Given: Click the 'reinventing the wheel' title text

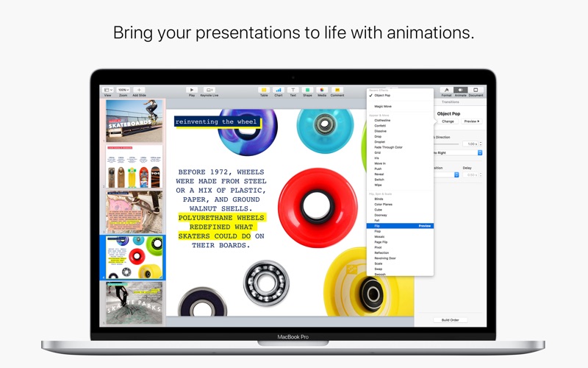Looking at the screenshot, I should pyautogui.click(x=216, y=121).
